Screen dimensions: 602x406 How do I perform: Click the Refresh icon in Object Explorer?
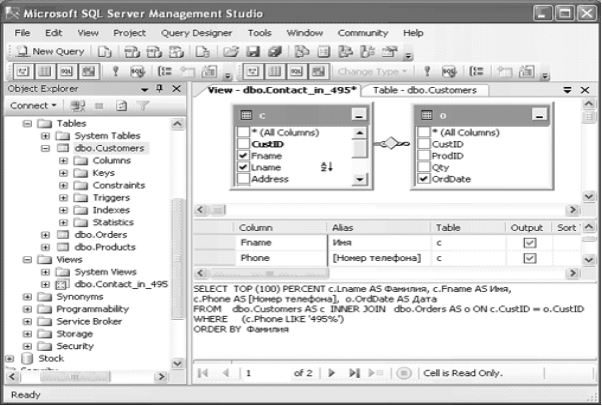pos(121,106)
